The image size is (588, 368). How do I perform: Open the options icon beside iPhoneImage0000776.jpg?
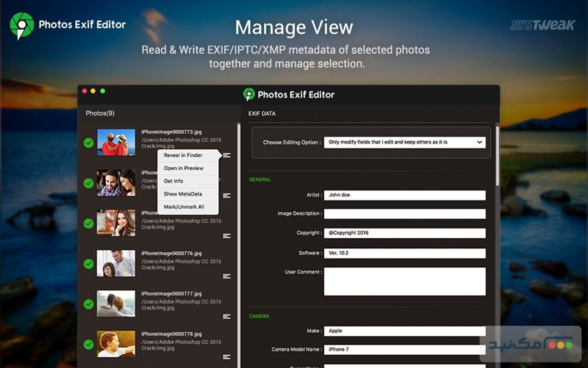click(226, 276)
